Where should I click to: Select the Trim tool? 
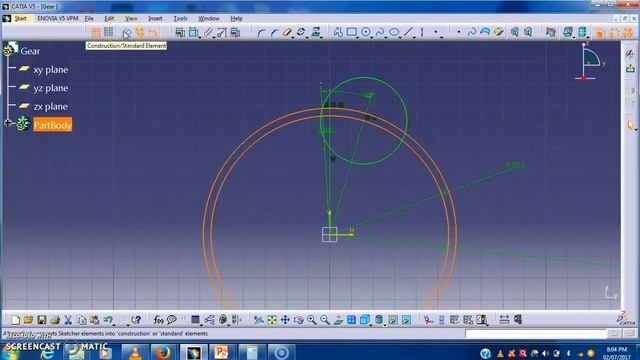coord(287,32)
